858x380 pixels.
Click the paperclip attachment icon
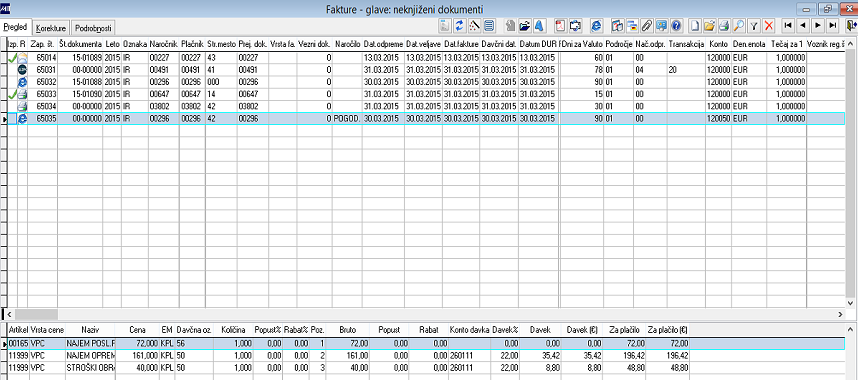click(x=647, y=25)
